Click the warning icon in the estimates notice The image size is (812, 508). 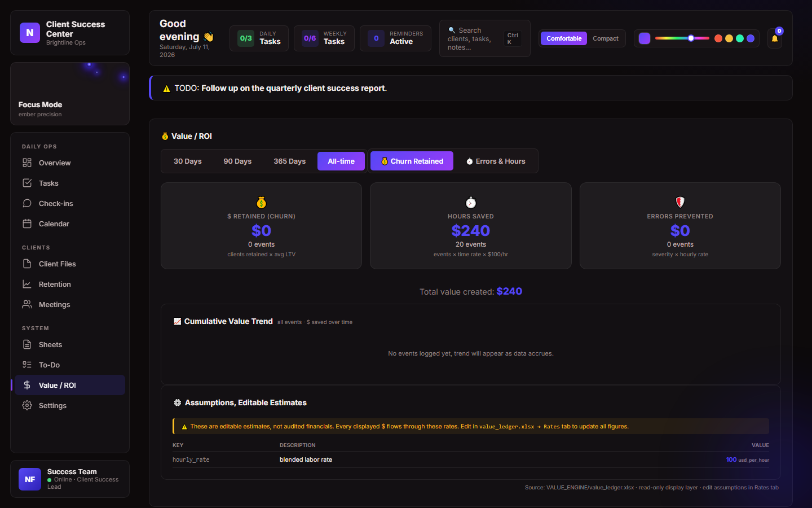coord(184,427)
